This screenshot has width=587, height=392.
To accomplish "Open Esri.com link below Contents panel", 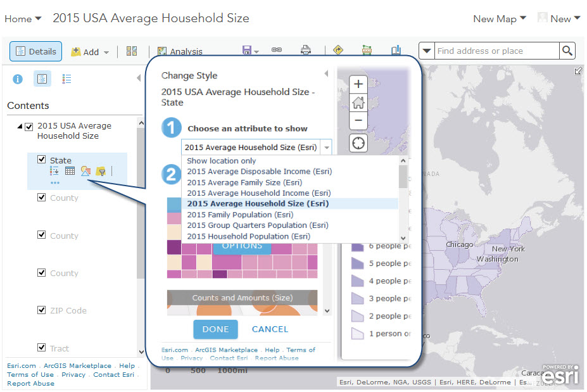I will 22,365.
